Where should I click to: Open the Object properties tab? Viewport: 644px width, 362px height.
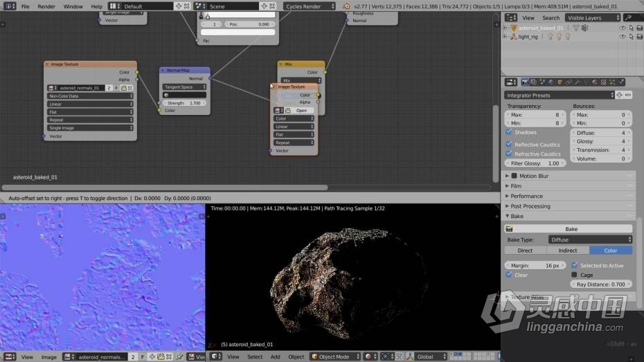(560, 82)
